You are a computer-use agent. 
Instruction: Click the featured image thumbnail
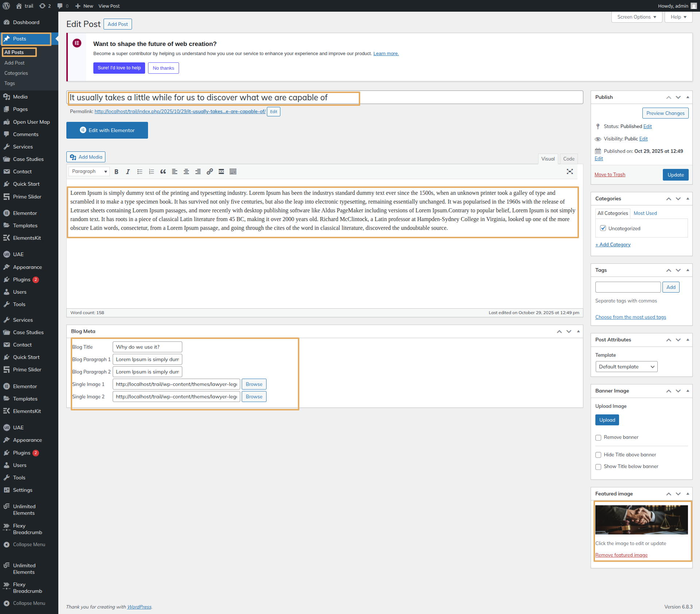click(641, 520)
